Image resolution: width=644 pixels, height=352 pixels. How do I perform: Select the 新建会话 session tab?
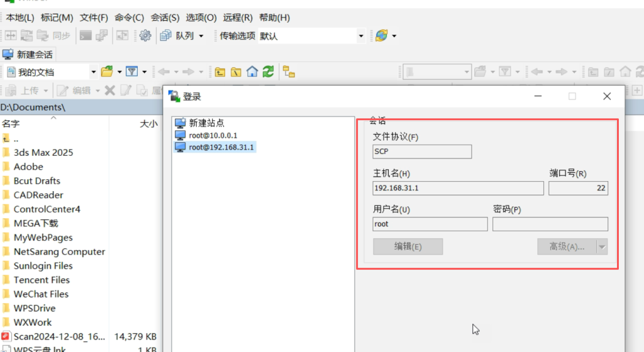pos(28,55)
